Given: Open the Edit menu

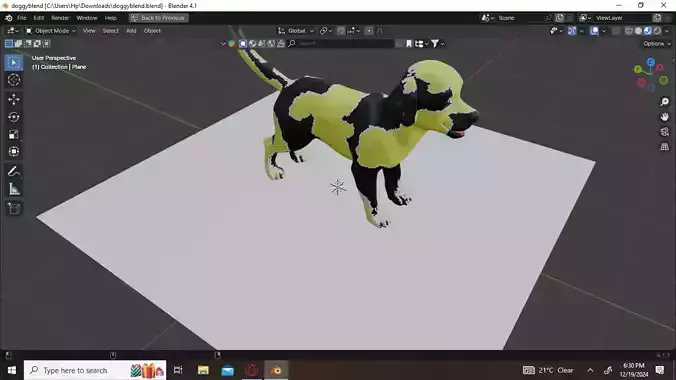Looking at the screenshot, I should tap(39, 18).
